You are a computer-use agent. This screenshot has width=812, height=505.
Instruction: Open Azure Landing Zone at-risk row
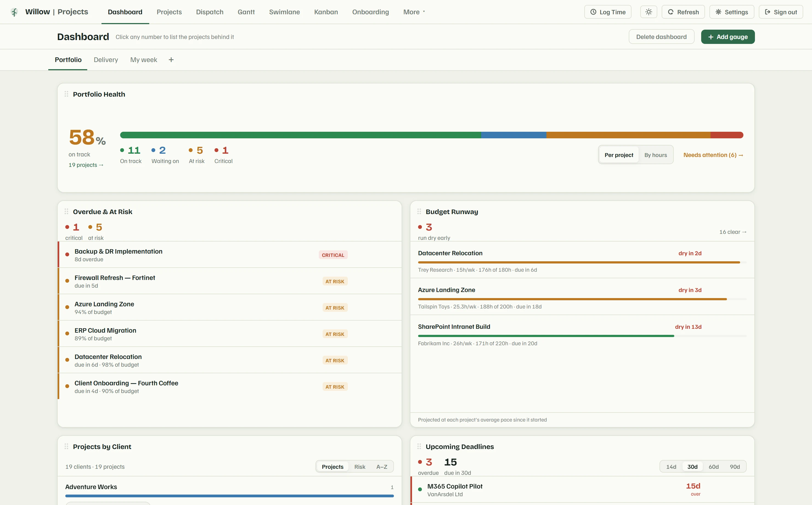pyautogui.click(x=230, y=308)
